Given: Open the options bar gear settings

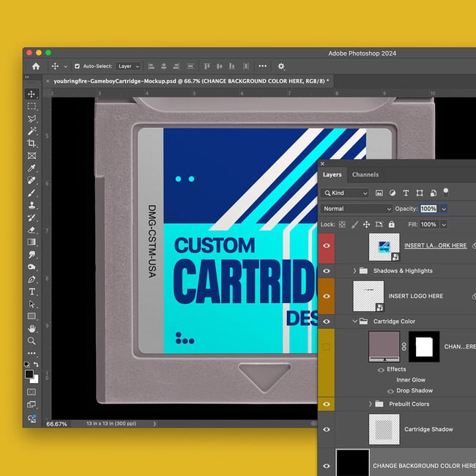Looking at the screenshot, I should [x=281, y=66].
